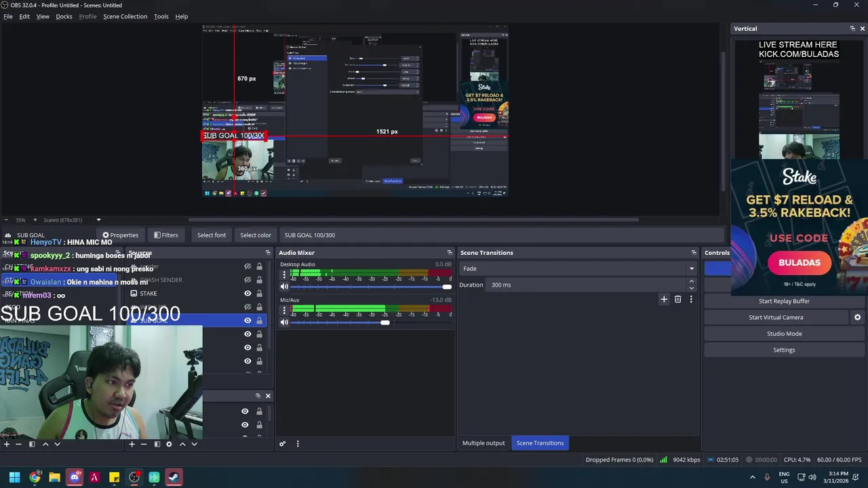Add a new source with the plus icon
868x488 pixels.
click(x=132, y=444)
